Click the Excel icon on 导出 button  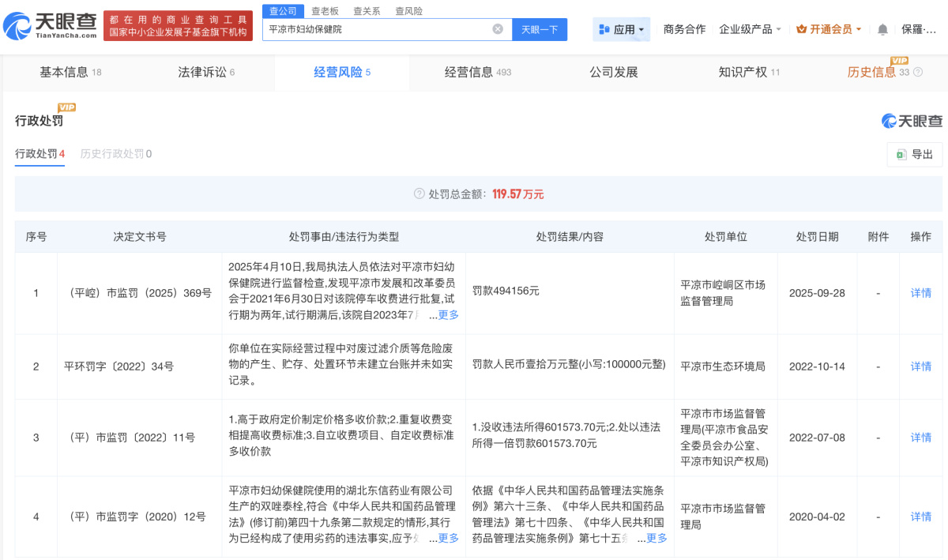pyautogui.click(x=901, y=155)
